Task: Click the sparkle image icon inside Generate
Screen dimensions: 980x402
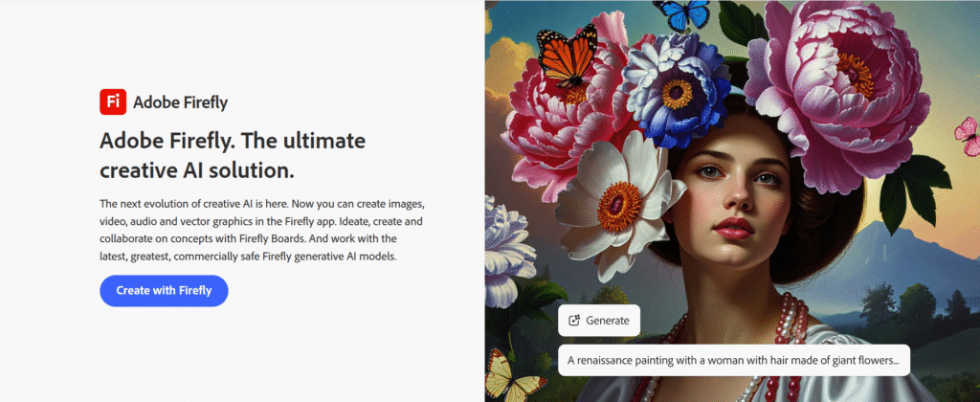Action: (574, 321)
